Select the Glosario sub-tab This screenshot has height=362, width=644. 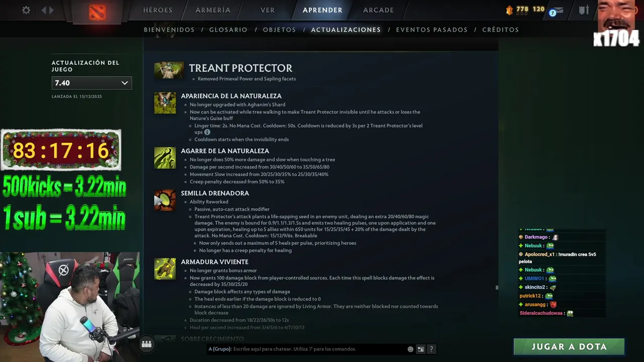pos(228,30)
